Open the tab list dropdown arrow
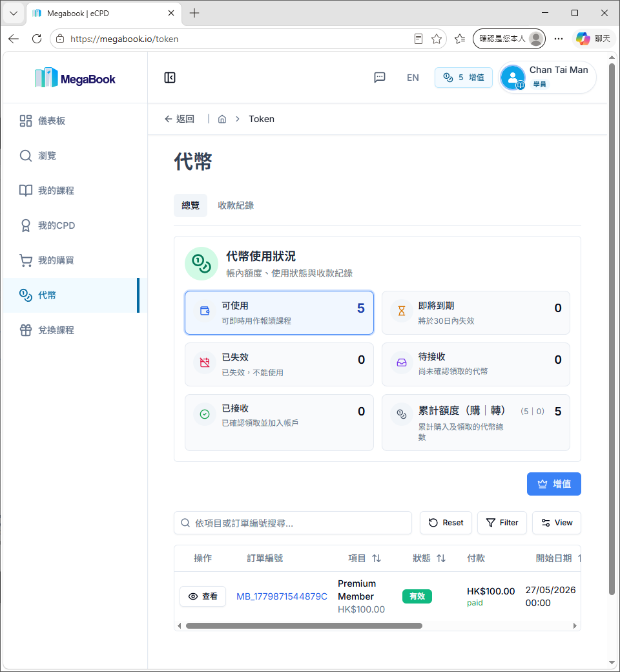The image size is (620, 672). (14, 14)
